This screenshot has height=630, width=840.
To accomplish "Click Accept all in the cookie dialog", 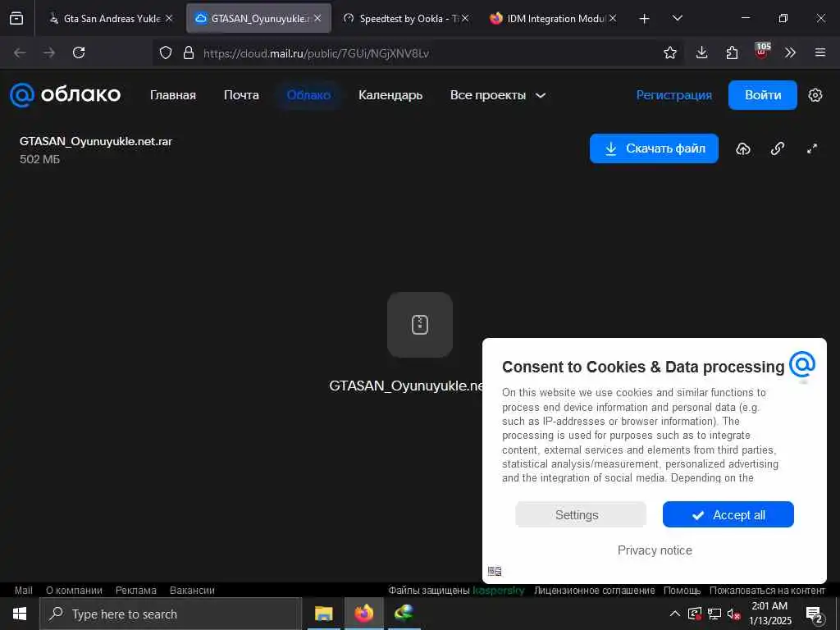I will click(728, 515).
